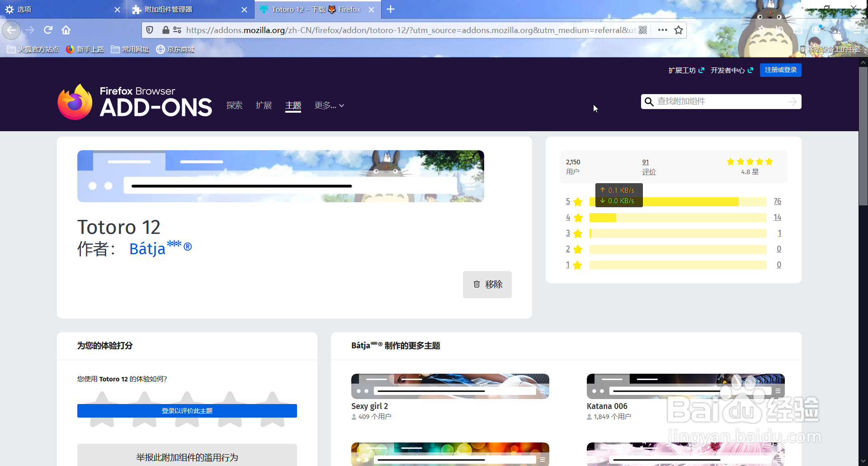Close the 附加组件管理器 tab
Screen dimensions: 868x466
(244, 10)
